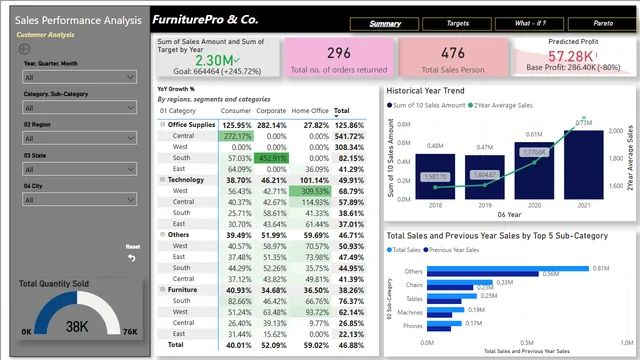Click the Corporate column header
The image size is (640, 360).
click(271, 111)
